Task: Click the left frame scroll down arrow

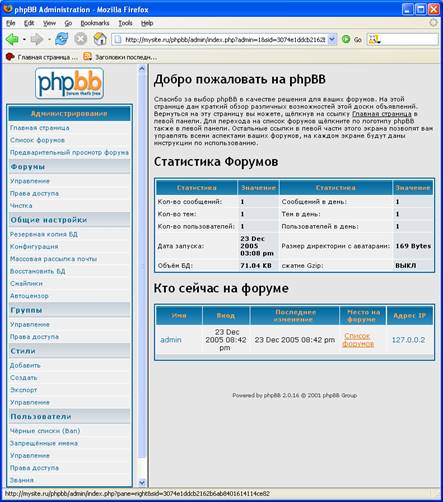Action: [x=142, y=482]
